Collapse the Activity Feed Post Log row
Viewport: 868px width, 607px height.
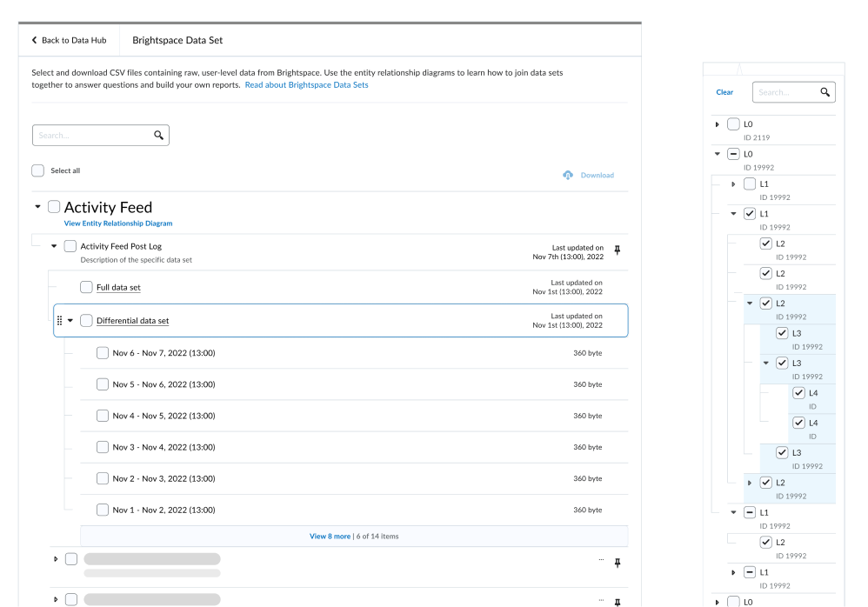[54, 246]
